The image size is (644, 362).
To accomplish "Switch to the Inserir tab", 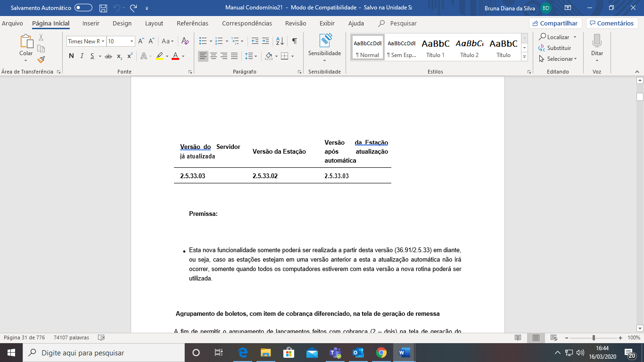I will pyautogui.click(x=91, y=24).
